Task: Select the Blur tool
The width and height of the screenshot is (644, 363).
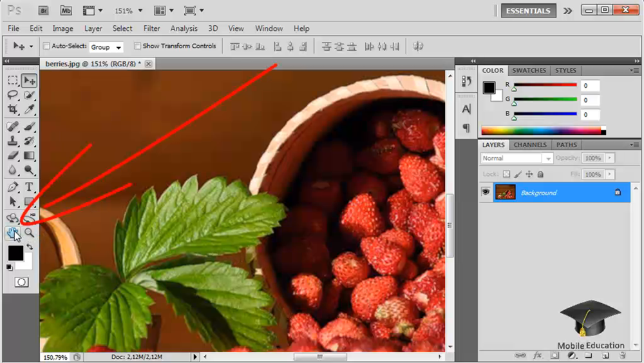Action: [x=13, y=170]
